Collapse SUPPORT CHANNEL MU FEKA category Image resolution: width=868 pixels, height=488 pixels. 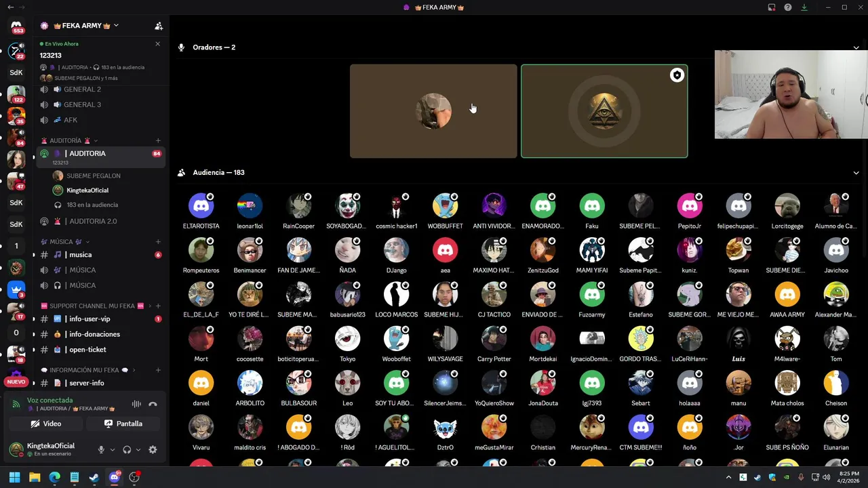[x=97, y=306]
